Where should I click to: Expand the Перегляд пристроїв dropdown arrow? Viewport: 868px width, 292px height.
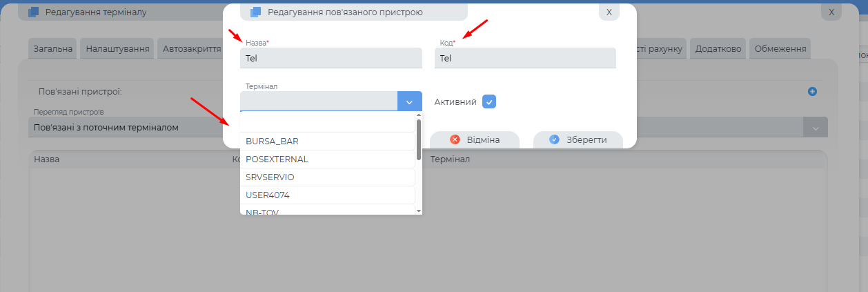pos(815,128)
